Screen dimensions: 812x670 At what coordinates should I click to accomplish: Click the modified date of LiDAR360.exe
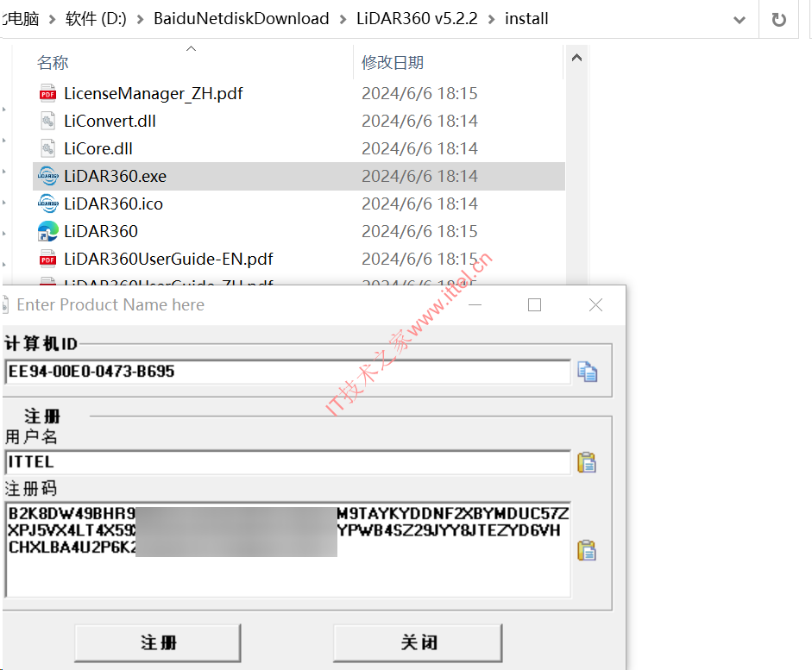tap(419, 176)
